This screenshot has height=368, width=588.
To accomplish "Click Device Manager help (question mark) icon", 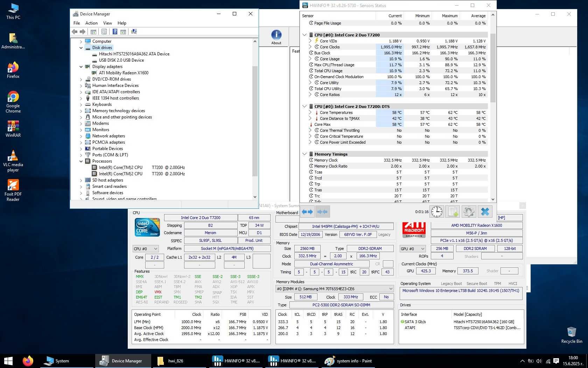I will (x=115, y=32).
